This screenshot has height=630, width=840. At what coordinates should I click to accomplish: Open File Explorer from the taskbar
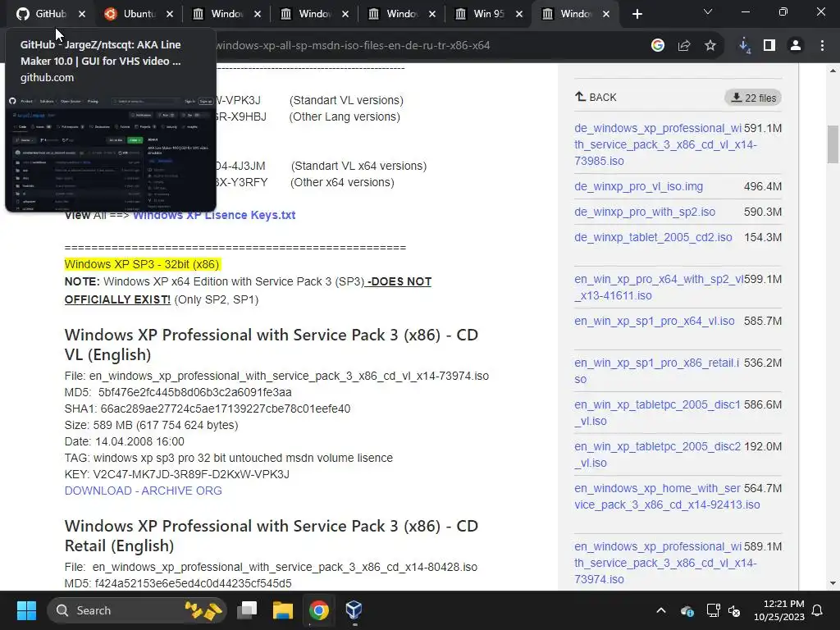pos(282,610)
